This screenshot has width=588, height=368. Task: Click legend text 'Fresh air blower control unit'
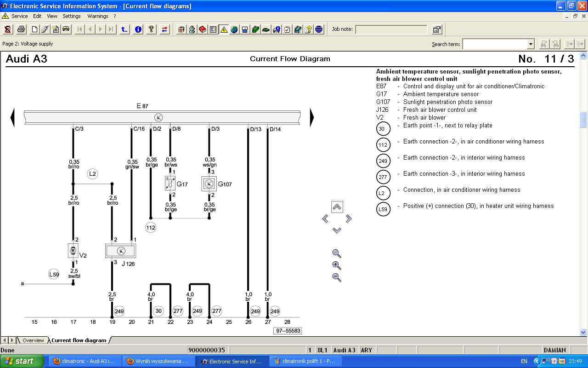click(440, 109)
